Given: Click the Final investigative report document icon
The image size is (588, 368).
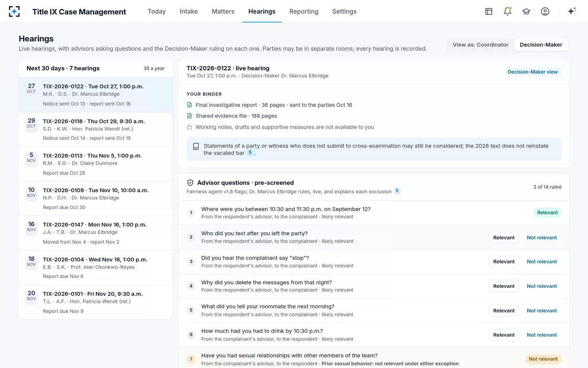Looking at the screenshot, I should pyautogui.click(x=189, y=105).
